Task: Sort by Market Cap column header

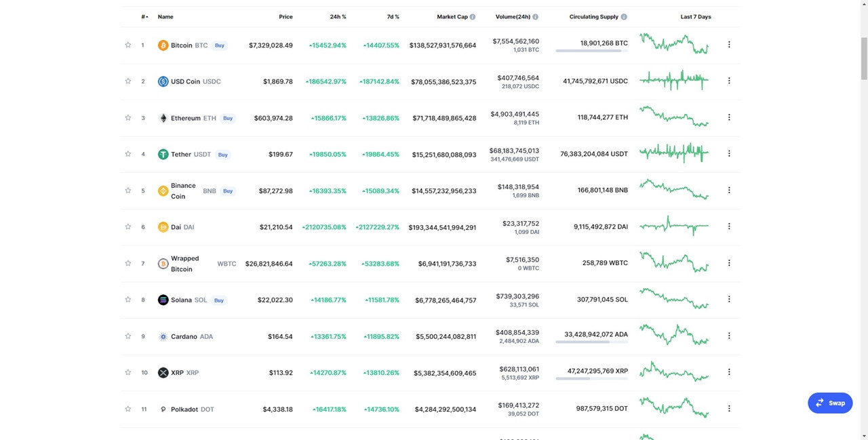Action: (x=452, y=17)
